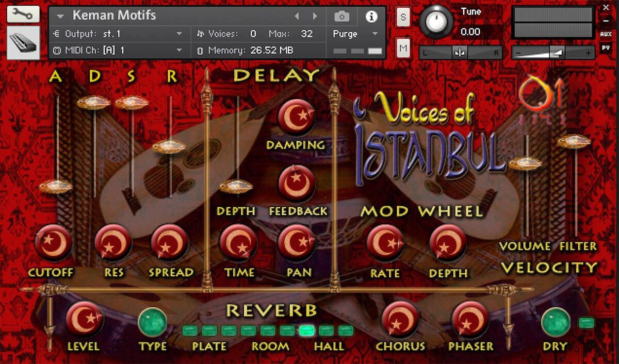Viewport: 619px width, 364px height.
Task: Toggle the Solo S button
Action: click(x=403, y=17)
